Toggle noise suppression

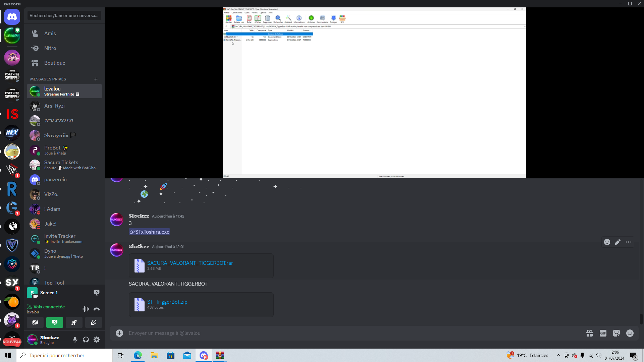[x=86, y=309]
